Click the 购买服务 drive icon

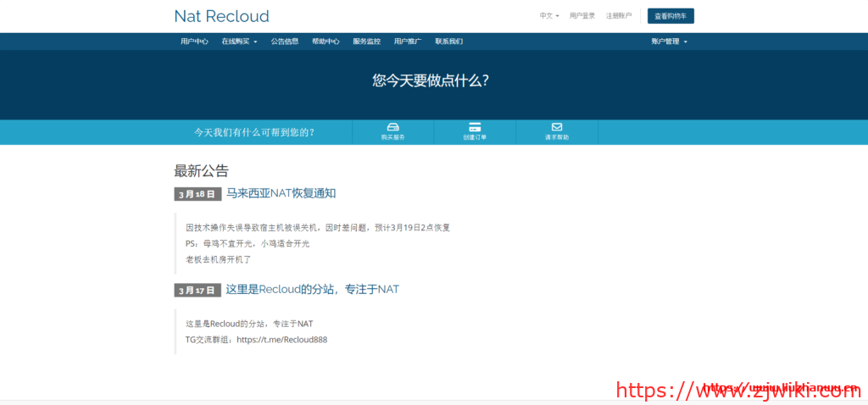pos(393,127)
